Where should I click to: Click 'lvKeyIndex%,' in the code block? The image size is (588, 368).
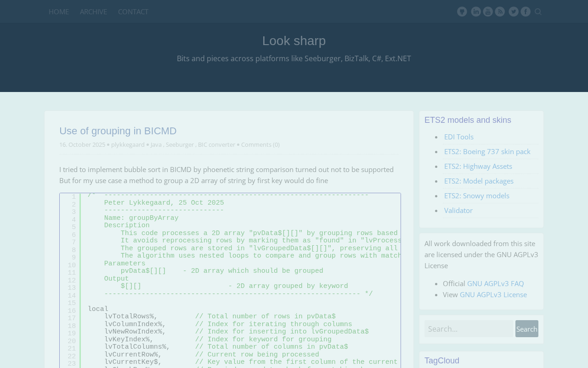click(129, 339)
